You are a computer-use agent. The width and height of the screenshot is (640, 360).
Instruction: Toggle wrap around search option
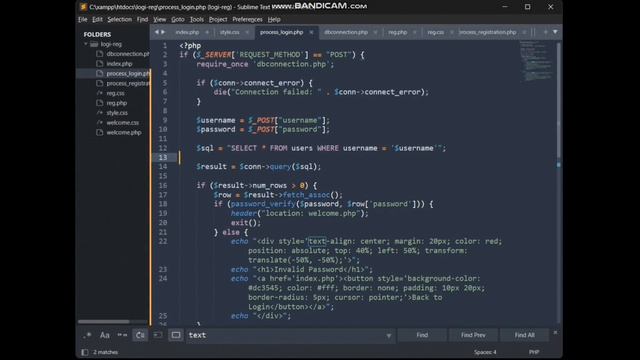coord(140,335)
